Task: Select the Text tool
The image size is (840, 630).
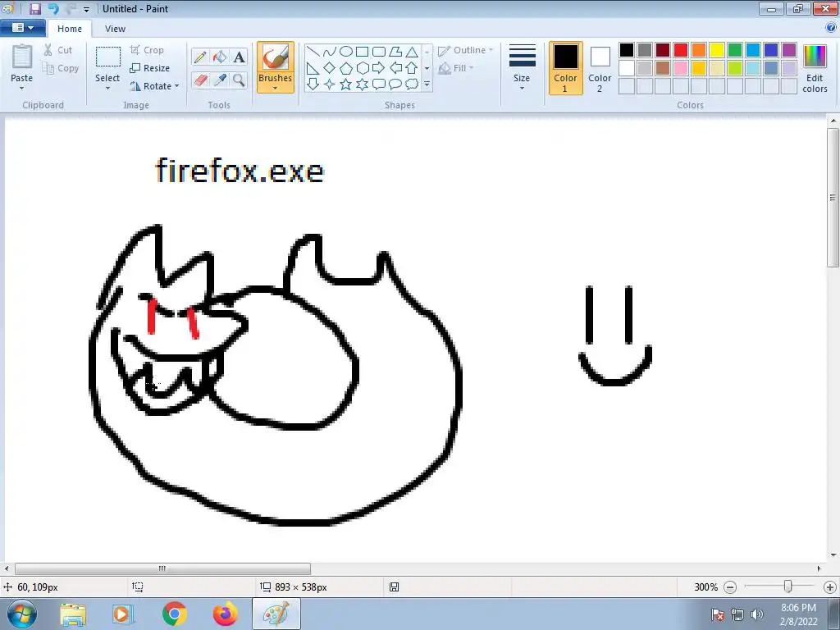Action: (x=239, y=57)
